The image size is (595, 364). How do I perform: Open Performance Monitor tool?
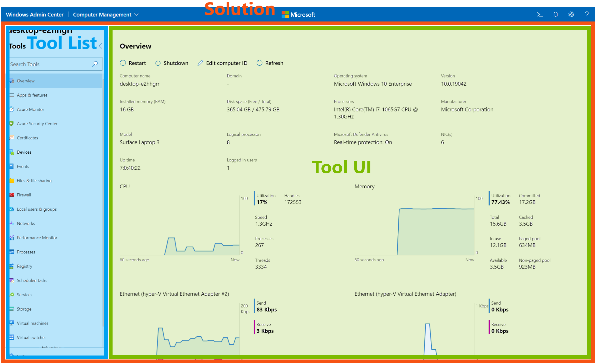[x=38, y=237]
